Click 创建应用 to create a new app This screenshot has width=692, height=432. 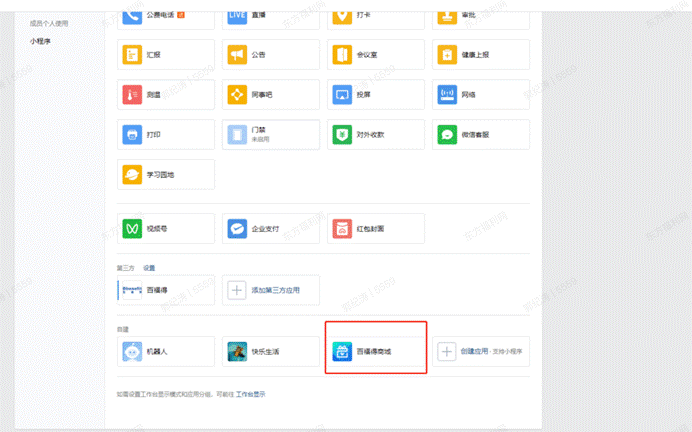pyautogui.click(x=480, y=351)
